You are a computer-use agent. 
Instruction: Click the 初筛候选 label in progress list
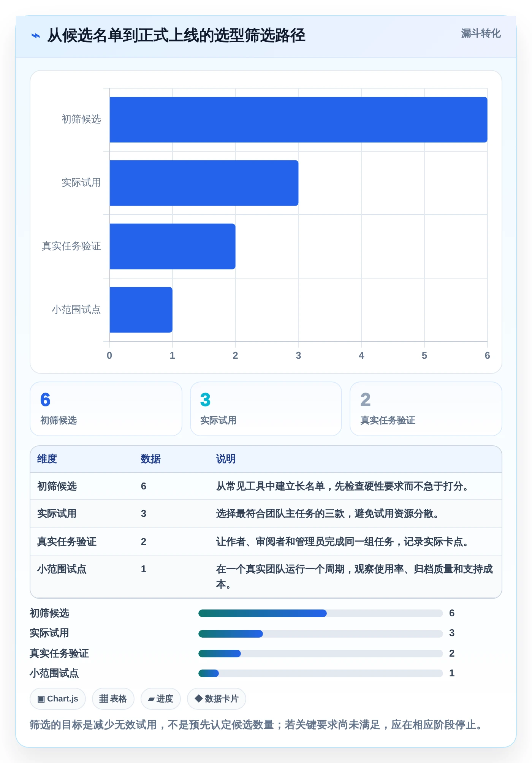(x=50, y=613)
